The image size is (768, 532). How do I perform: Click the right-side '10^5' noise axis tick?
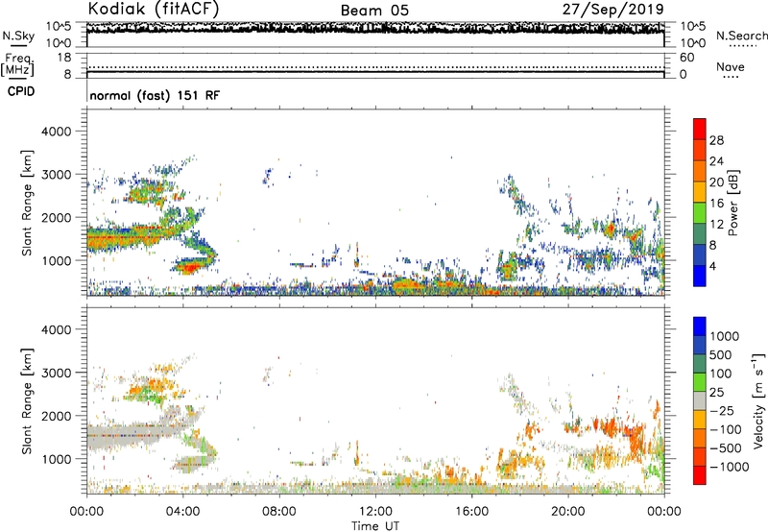point(692,26)
